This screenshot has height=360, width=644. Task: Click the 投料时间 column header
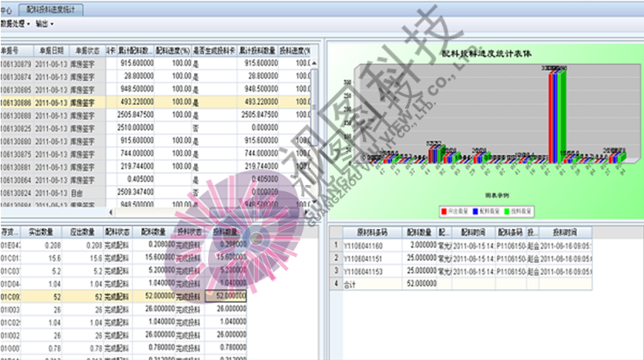pyautogui.click(x=565, y=233)
